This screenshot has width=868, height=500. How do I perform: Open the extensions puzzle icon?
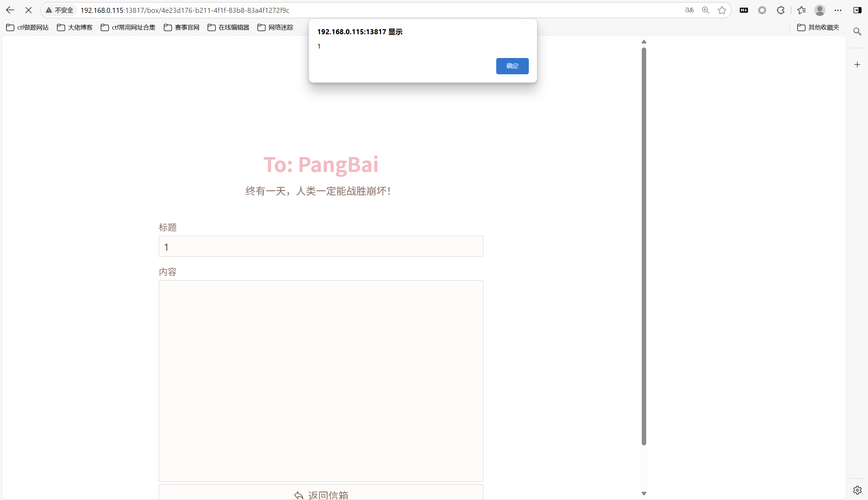780,10
